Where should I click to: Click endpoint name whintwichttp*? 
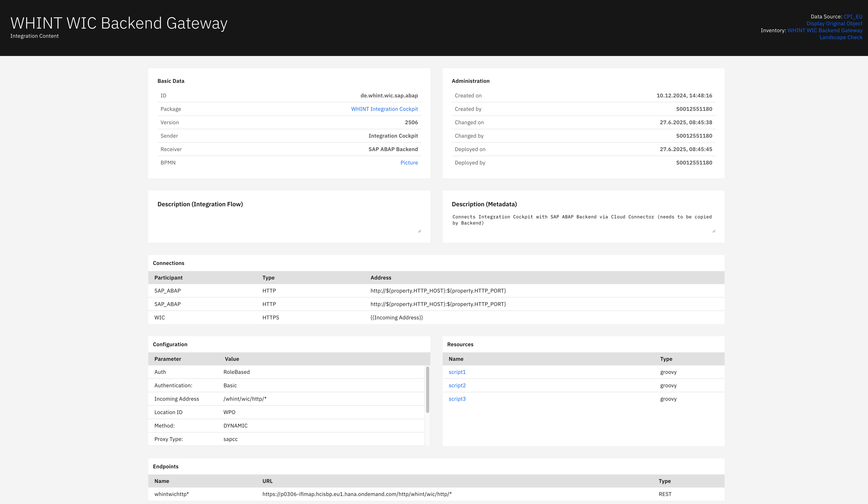point(171,494)
